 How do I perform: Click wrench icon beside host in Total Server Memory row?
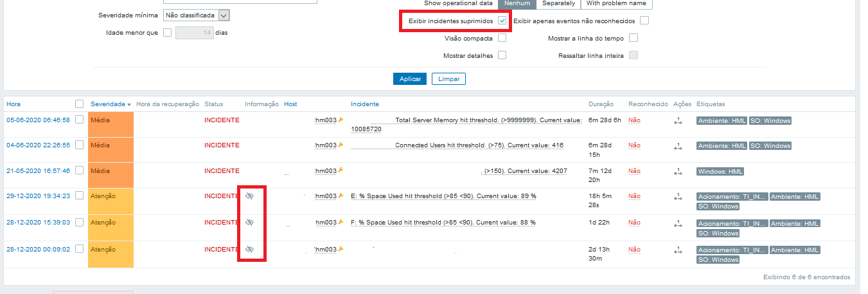(341, 120)
